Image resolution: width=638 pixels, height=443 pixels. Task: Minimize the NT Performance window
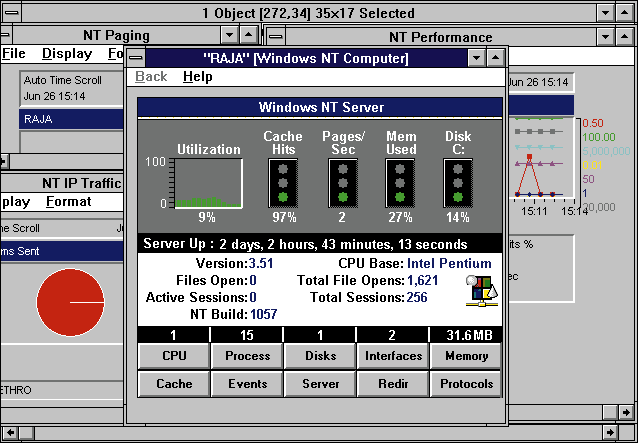(x=605, y=37)
